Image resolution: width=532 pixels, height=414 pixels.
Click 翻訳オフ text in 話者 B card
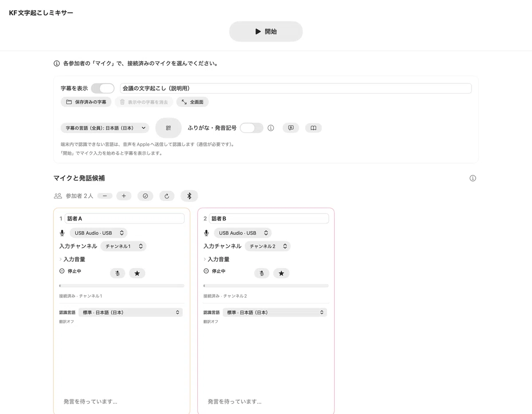coord(211,322)
